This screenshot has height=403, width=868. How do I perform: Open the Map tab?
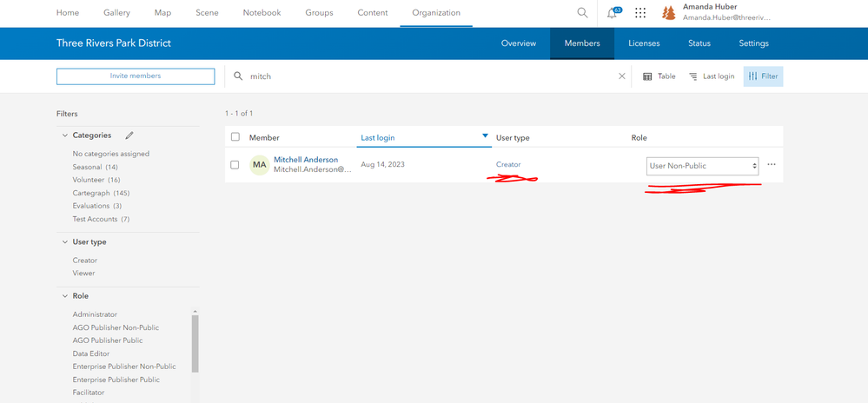pyautogui.click(x=162, y=13)
